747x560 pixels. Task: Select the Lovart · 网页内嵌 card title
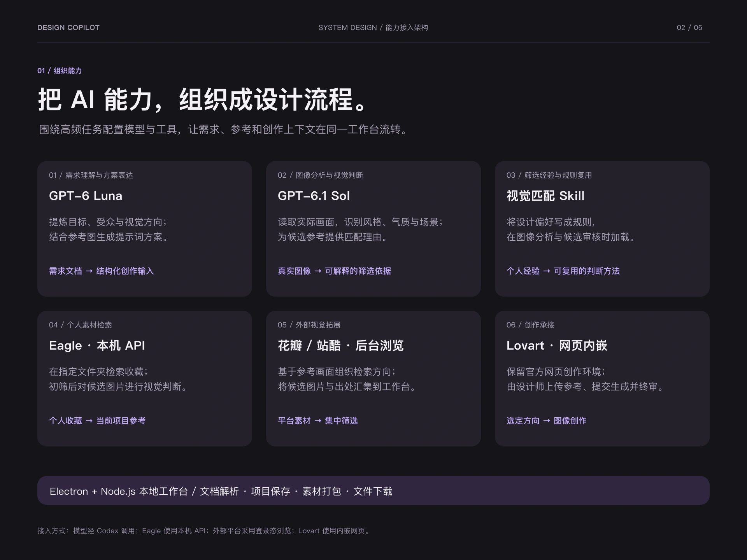click(557, 345)
